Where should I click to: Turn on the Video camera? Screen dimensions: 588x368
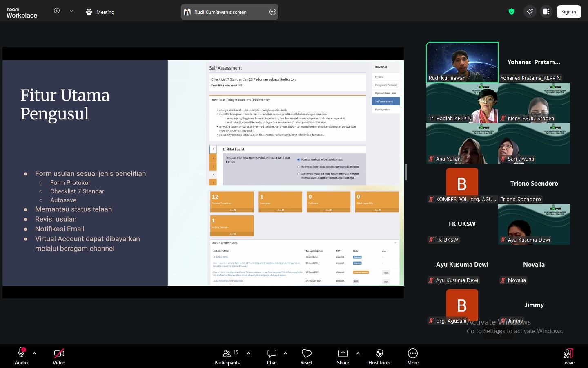pos(59,357)
